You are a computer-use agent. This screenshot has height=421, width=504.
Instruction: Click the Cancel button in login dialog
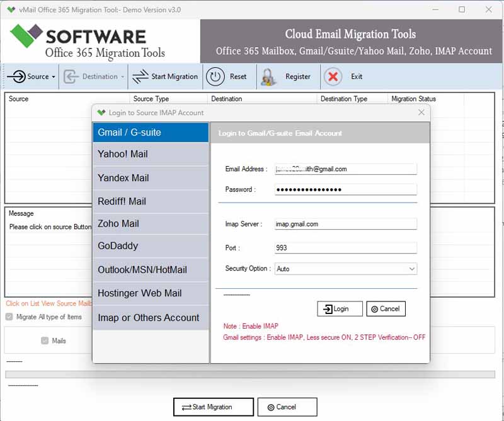pos(386,308)
